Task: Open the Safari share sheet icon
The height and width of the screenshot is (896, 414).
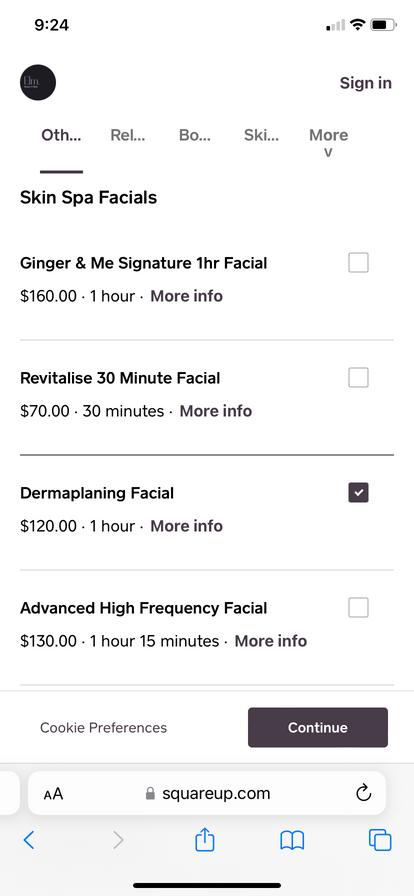Action: [205, 839]
